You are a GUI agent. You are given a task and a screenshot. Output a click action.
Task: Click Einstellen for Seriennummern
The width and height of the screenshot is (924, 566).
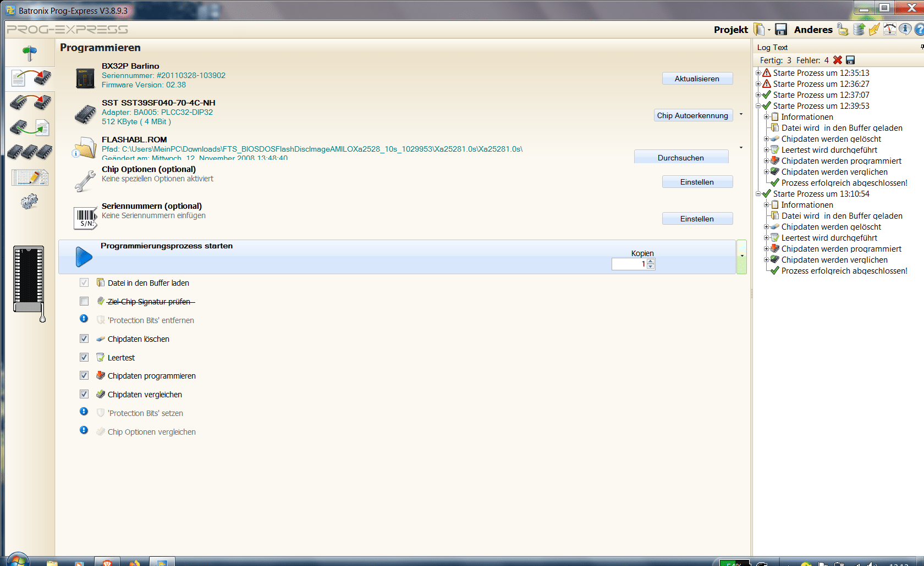click(697, 219)
